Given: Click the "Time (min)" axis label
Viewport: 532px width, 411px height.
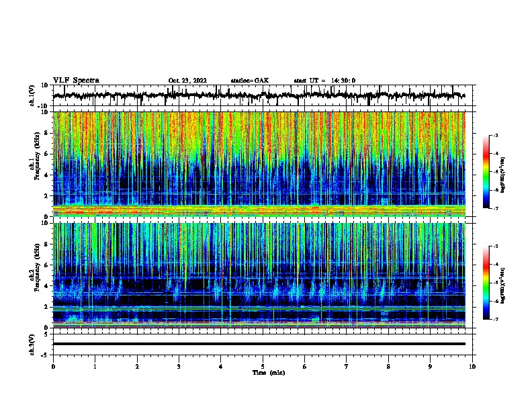Looking at the screenshot, I should 269,373.
